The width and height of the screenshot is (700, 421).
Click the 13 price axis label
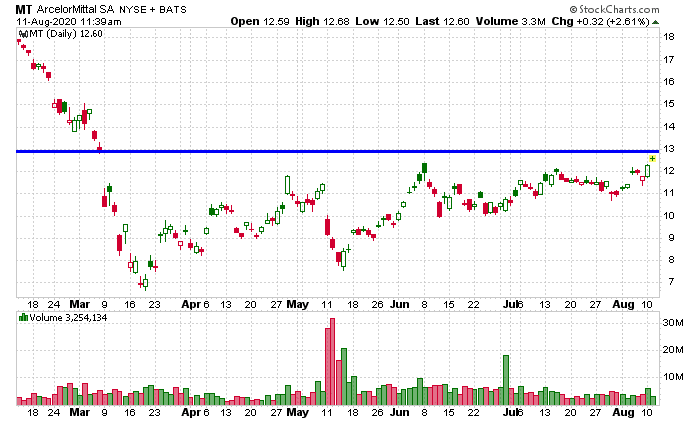668,149
